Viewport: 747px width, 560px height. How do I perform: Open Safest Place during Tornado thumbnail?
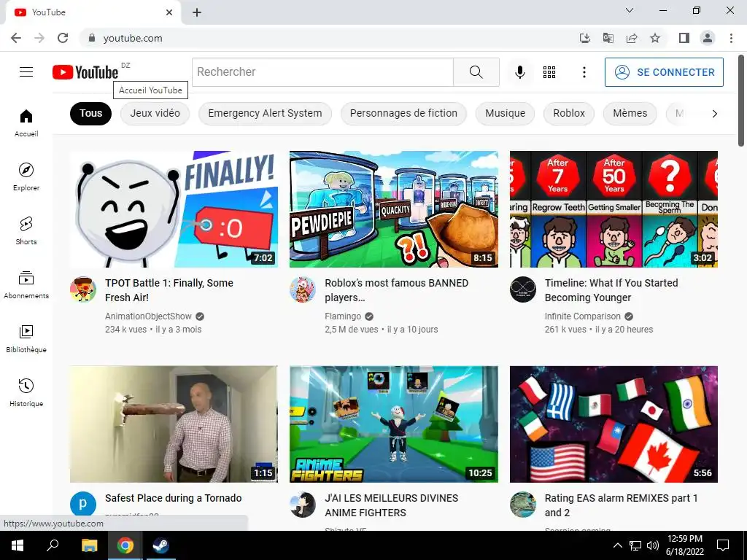click(174, 424)
